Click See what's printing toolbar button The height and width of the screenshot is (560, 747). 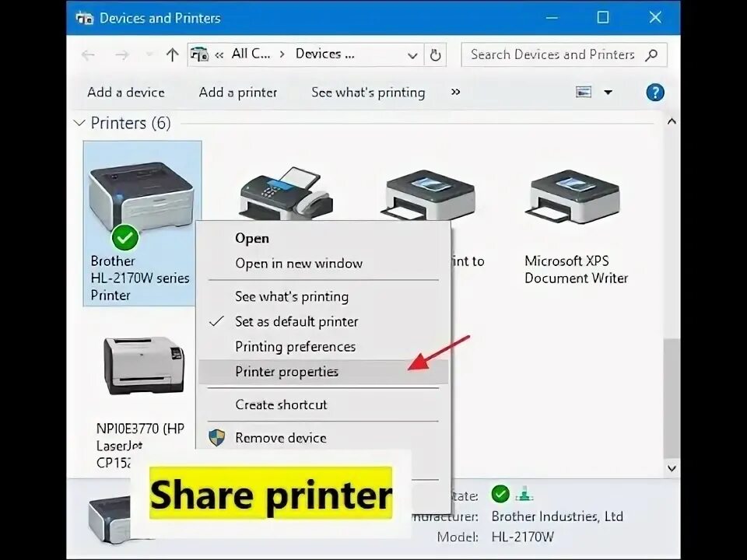click(x=368, y=93)
